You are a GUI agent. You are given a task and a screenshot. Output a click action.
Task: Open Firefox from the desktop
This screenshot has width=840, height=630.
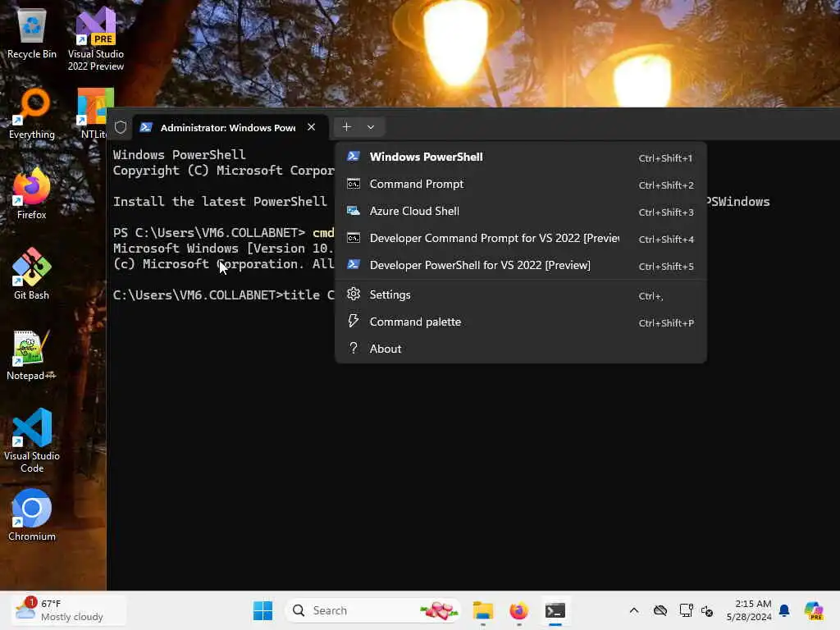click(x=32, y=194)
